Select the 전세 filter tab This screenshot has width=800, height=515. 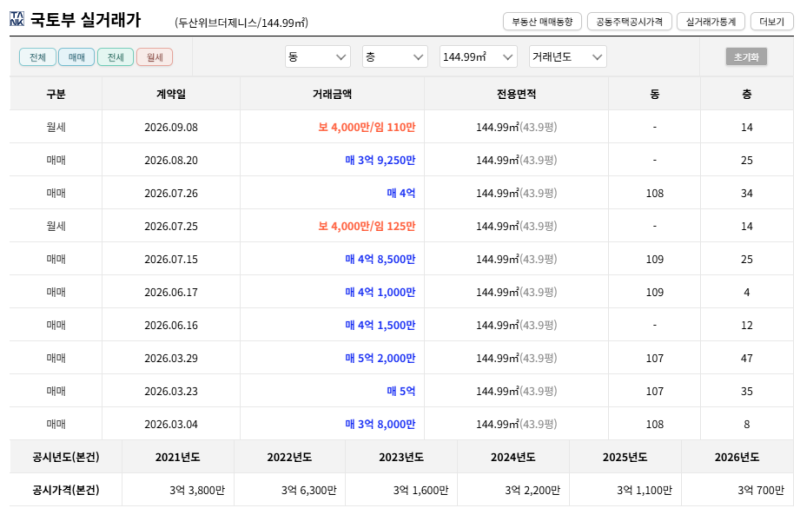[x=116, y=57]
